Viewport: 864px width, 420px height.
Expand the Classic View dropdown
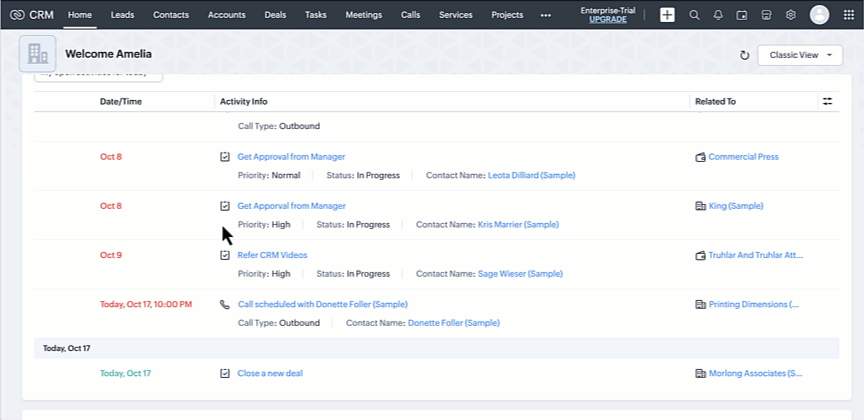coord(800,55)
